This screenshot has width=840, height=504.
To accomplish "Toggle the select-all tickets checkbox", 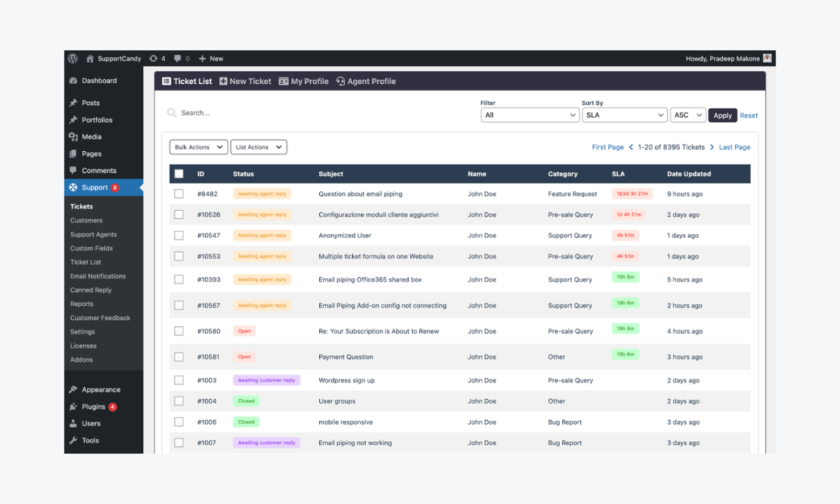I will 178,174.
